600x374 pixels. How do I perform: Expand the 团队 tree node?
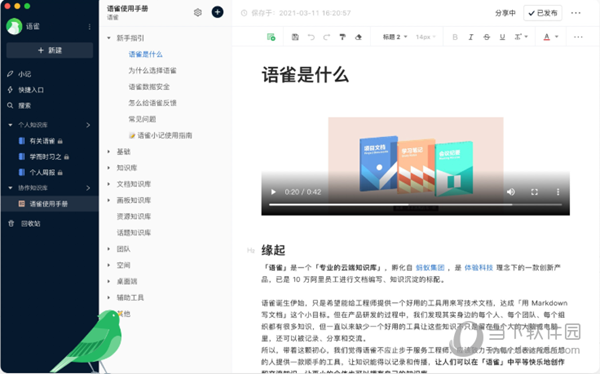point(109,249)
